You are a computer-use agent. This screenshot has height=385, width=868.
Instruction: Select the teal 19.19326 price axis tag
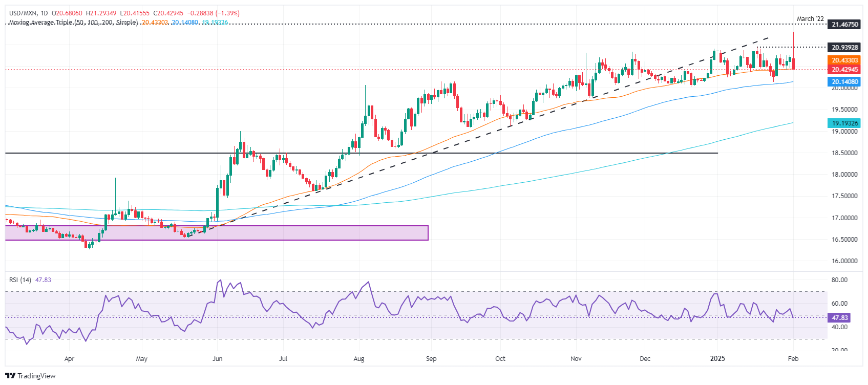coord(844,123)
